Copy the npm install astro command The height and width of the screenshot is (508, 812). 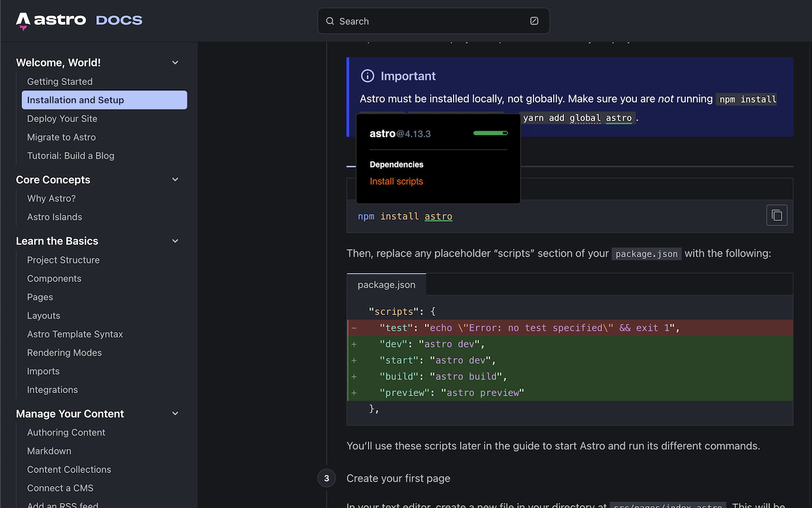click(777, 216)
